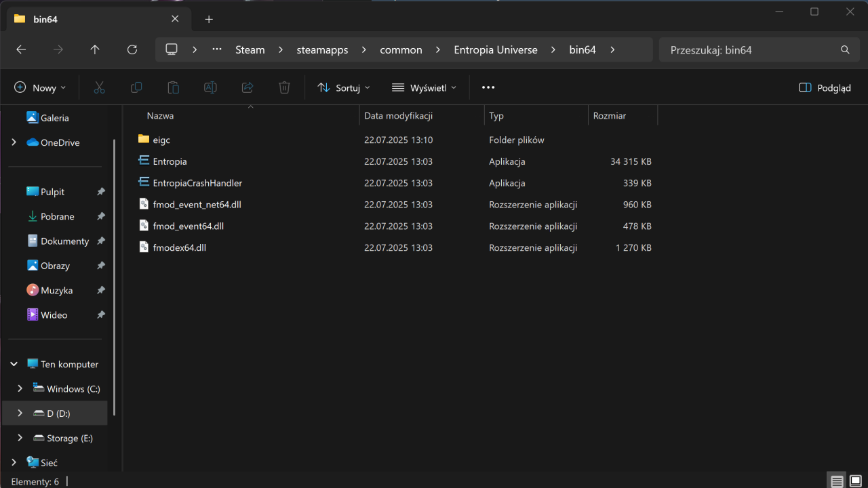868x488 pixels.
Task: Go up one folder level
Action: point(95,49)
